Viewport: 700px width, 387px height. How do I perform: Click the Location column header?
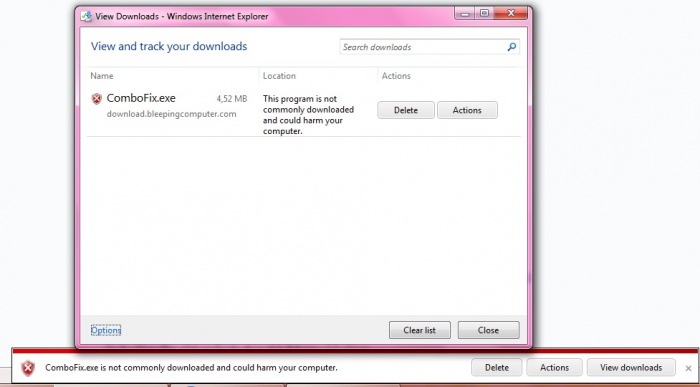(x=279, y=76)
